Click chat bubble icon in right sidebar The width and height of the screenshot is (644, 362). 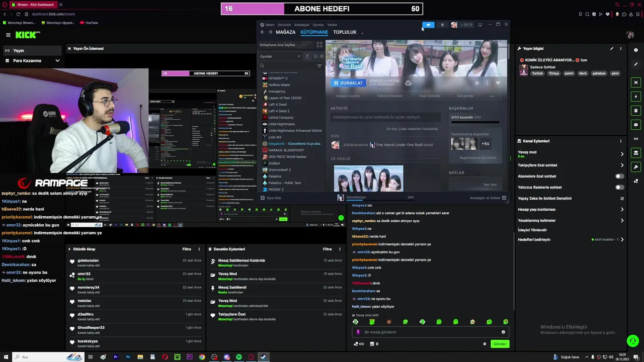point(636,125)
